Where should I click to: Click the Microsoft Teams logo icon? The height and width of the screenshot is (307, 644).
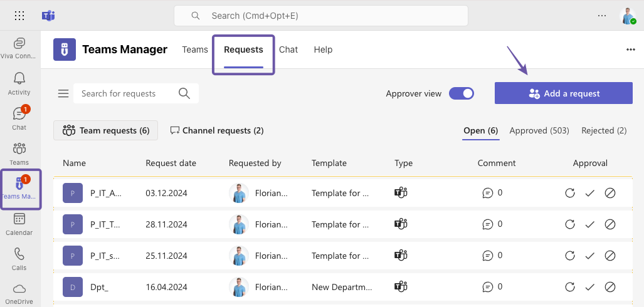pos(48,16)
